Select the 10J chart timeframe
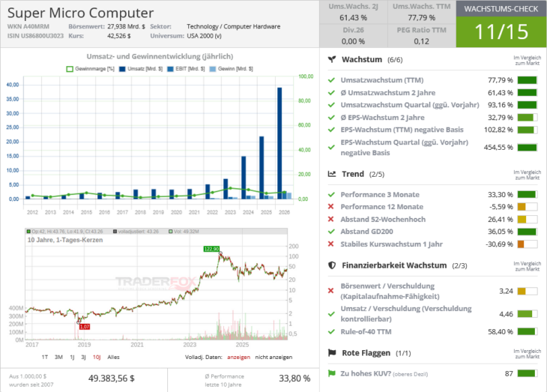Viewport: 547px width, 392px height. [97, 357]
